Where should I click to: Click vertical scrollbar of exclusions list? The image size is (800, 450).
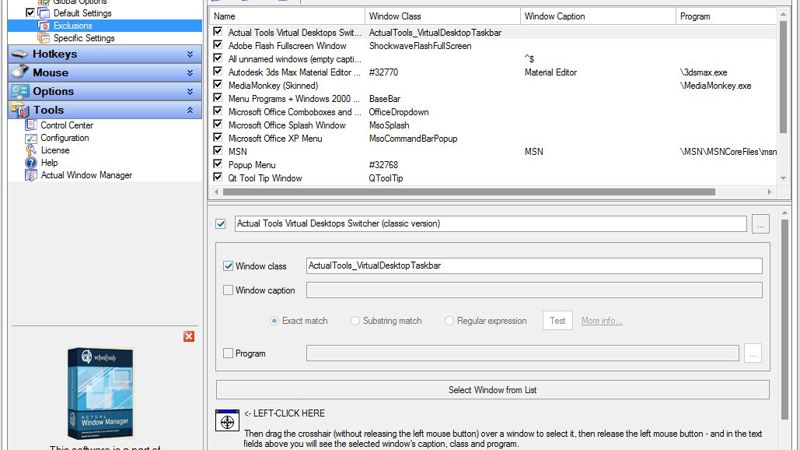click(x=783, y=77)
